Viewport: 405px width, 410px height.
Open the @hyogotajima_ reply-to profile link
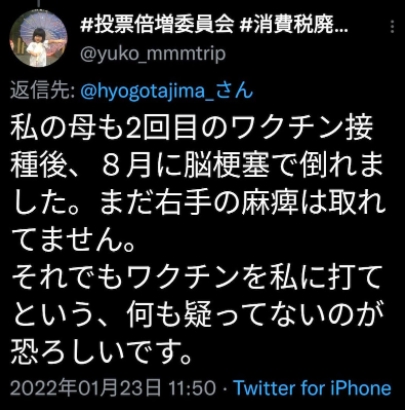(x=148, y=90)
